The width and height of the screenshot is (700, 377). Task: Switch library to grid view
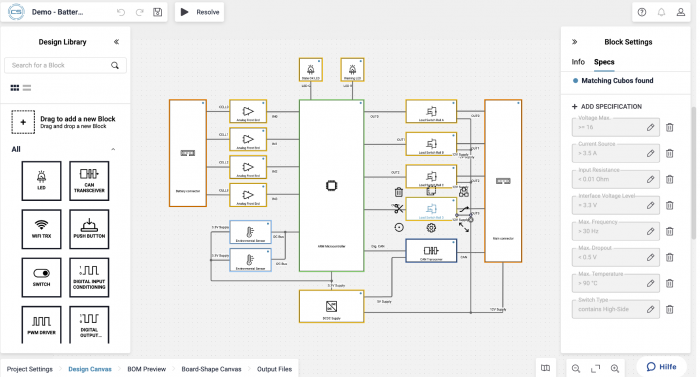coord(15,88)
